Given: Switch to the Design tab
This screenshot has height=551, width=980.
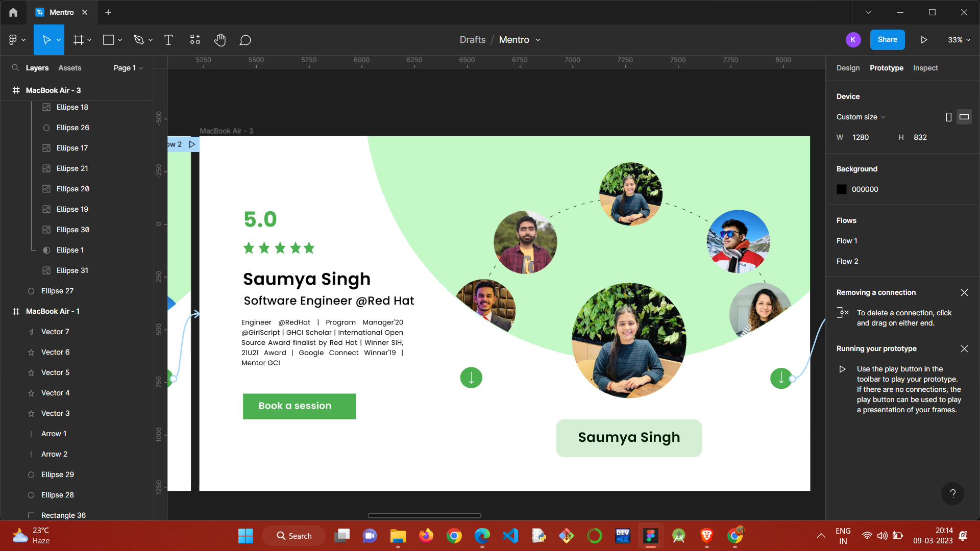Looking at the screenshot, I should point(848,68).
